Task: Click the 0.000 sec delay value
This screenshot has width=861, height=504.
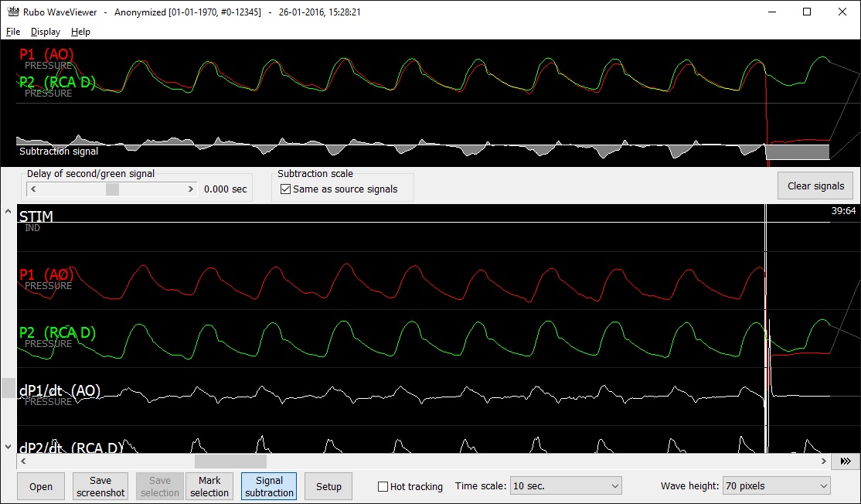Action: coord(225,189)
